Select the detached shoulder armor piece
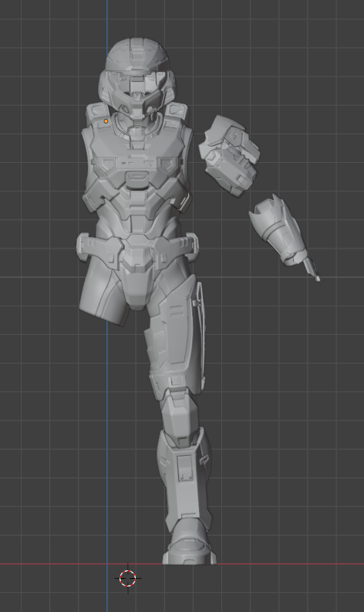The height and width of the screenshot is (612, 364). (x=229, y=156)
